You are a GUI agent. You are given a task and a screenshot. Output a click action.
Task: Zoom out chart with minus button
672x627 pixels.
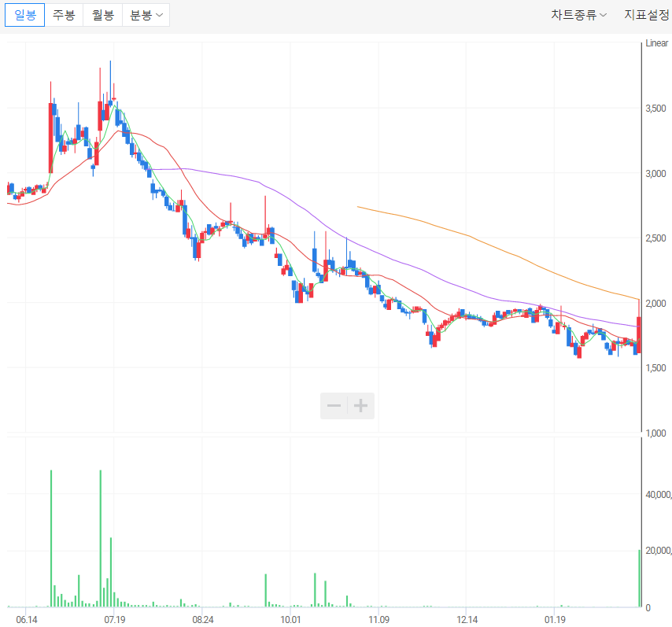click(334, 405)
